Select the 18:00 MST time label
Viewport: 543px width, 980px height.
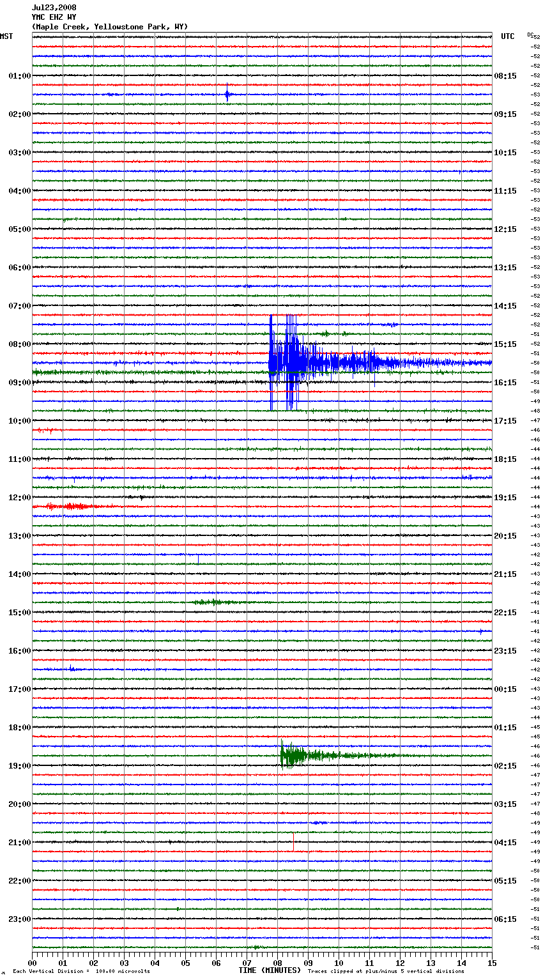[x=20, y=728]
